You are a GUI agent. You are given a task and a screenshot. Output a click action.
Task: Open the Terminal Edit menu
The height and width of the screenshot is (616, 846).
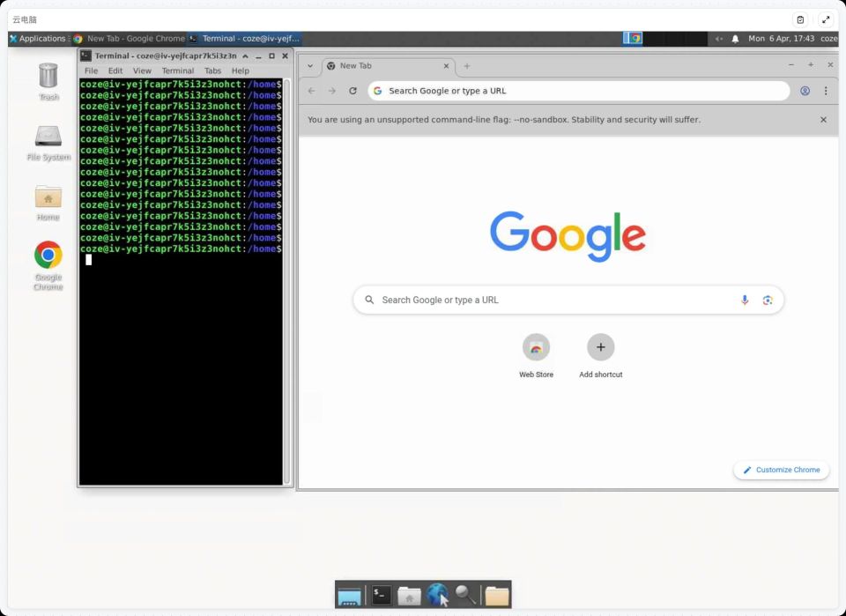[115, 71]
